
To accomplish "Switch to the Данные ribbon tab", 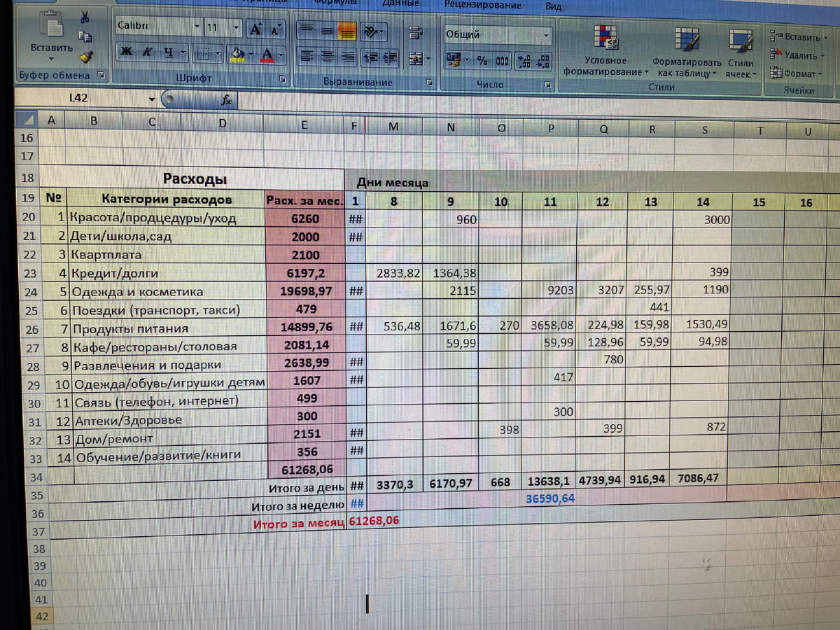I will pyautogui.click(x=400, y=3).
